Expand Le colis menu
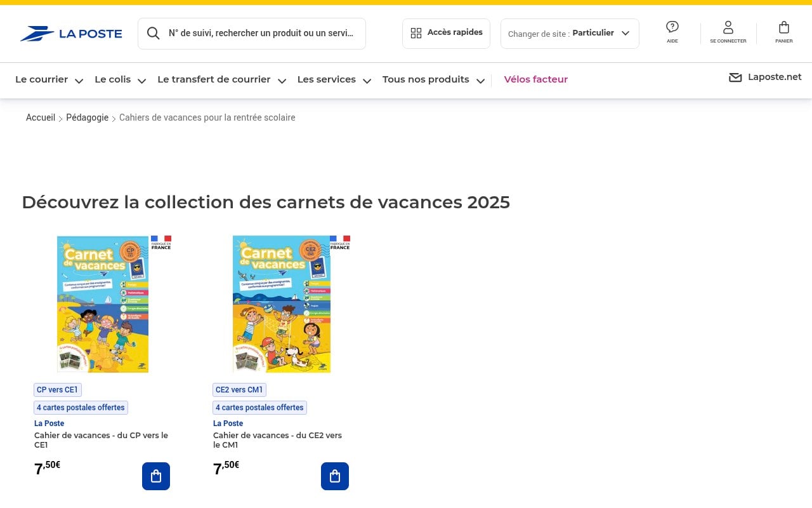 pos(121,80)
